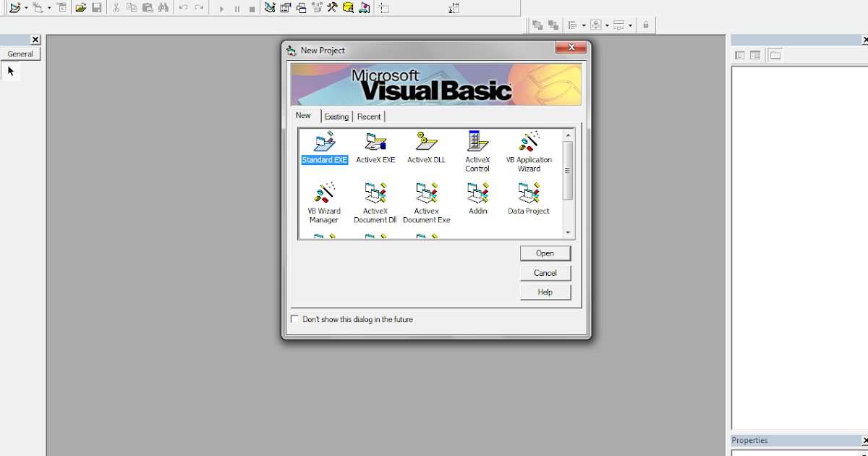Click the Open button
The height and width of the screenshot is (456, 868).
point(545,253)
